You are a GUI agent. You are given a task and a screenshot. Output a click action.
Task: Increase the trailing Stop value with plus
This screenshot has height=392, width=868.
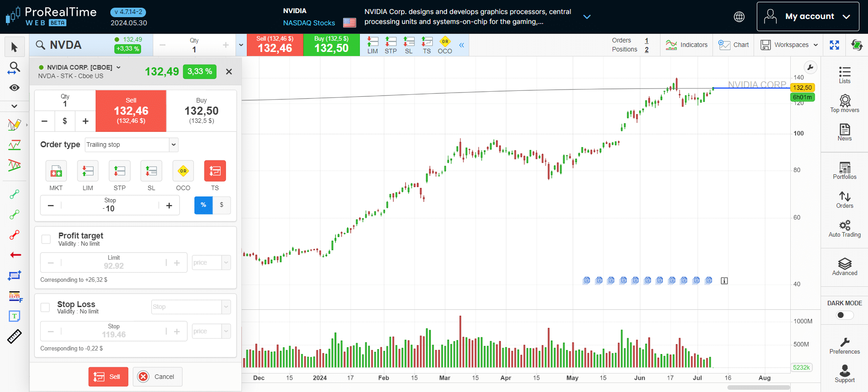point(169,205)
